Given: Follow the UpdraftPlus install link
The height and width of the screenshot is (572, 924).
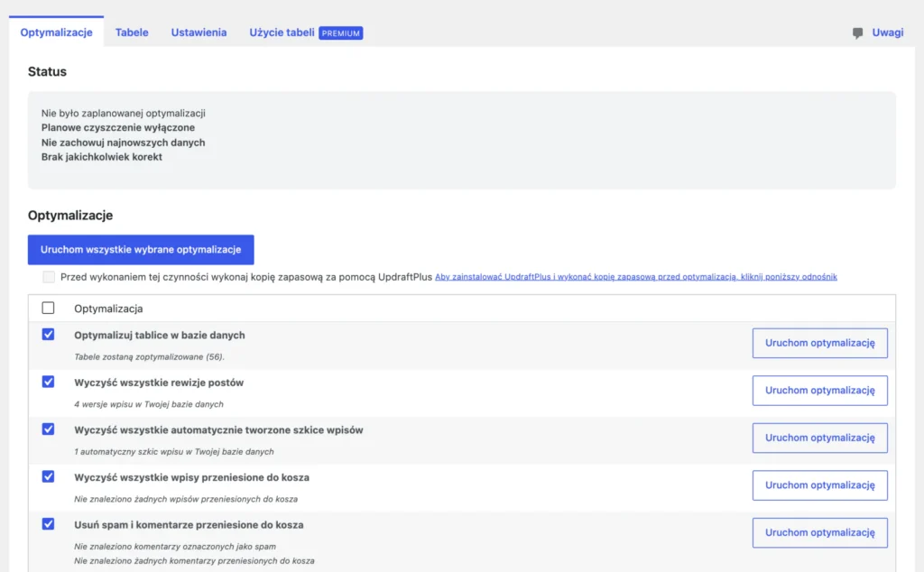Looking at the screenshot, I should coord(636,277).
